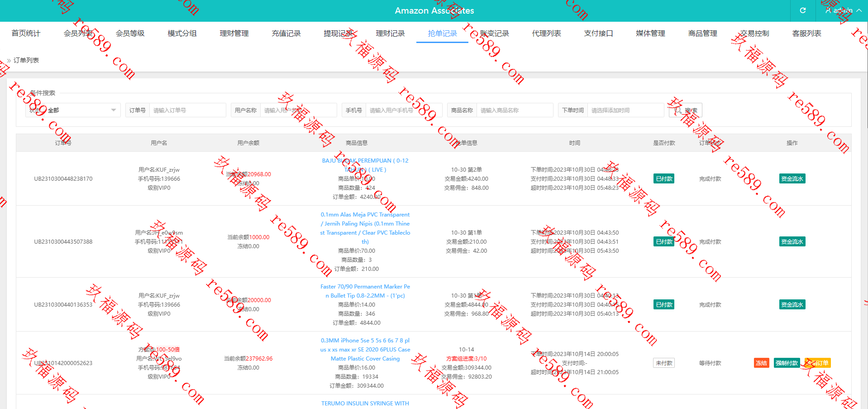The height and width of the screenshot is (409, 868).
Task: Click the refresh icon in top bar
Action: point(803,10)
